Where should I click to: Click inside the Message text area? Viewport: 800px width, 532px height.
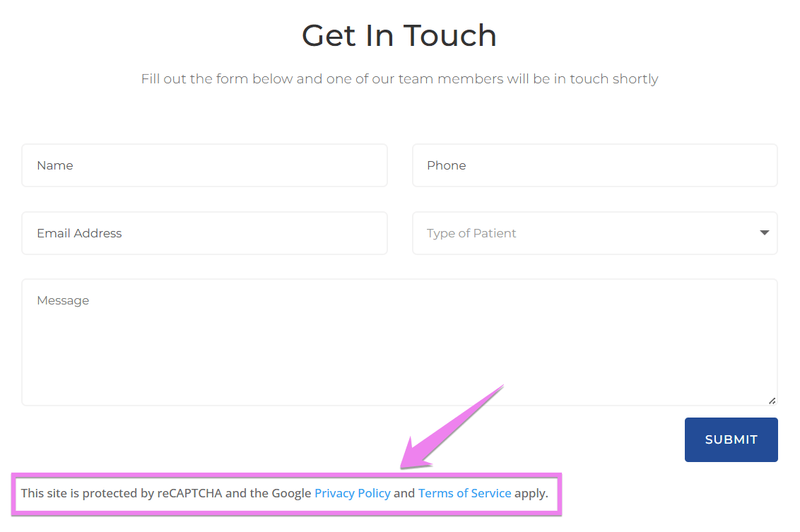(x=399, y=342)
